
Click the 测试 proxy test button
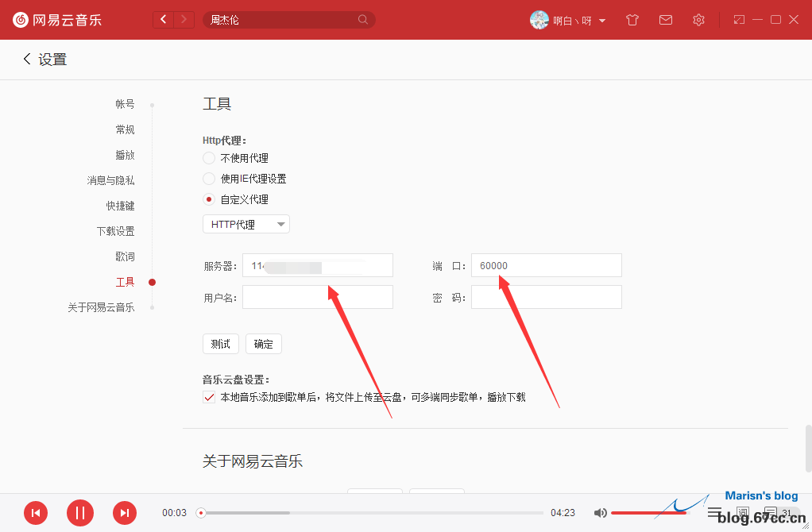tap(221, 344)
